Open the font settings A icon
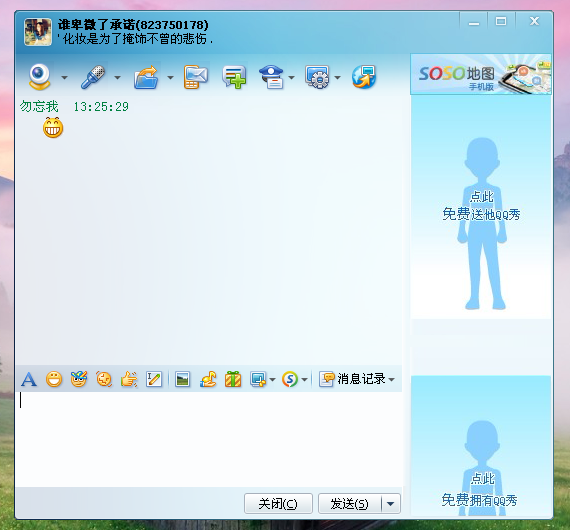The width and height of the screenshot is (570, 530). 29,379
